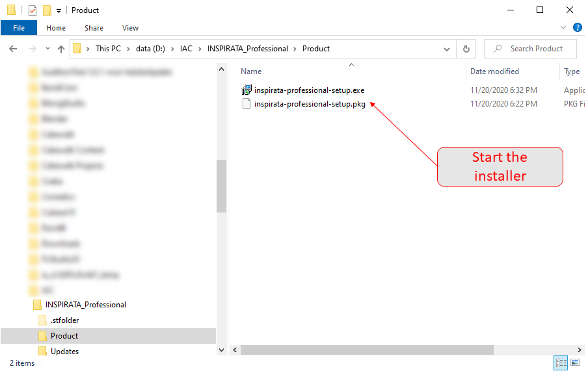Click the Properties quick access icon

33,10
